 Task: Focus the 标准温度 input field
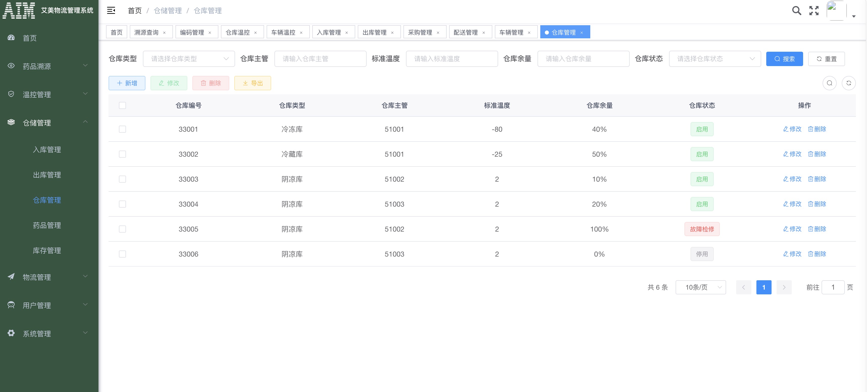pyautogui.click(x=452, y=59)
